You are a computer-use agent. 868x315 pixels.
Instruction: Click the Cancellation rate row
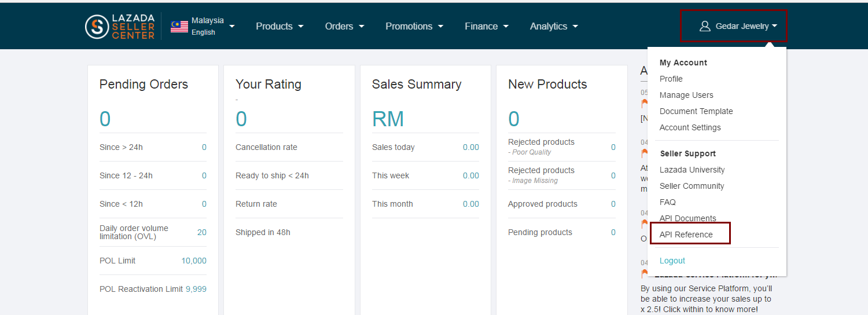click(x=289, y=147)
